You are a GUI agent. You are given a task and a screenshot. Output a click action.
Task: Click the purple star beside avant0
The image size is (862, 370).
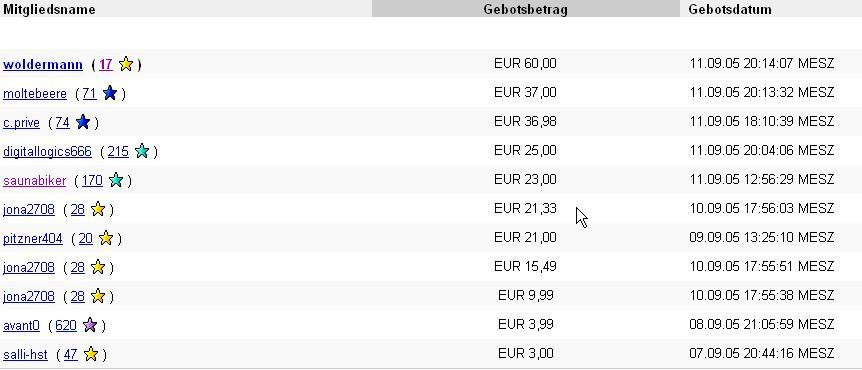pos(90,325)
